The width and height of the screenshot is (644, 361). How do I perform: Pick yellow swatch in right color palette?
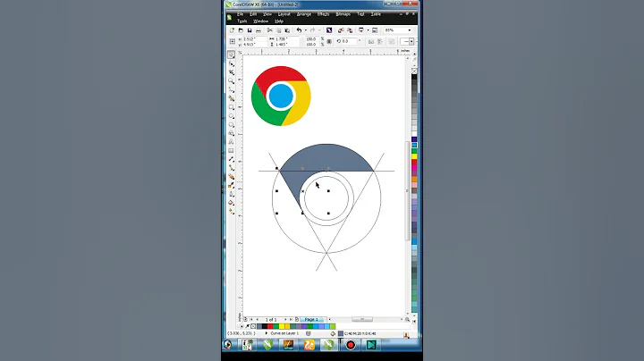(x=414, y=156)
